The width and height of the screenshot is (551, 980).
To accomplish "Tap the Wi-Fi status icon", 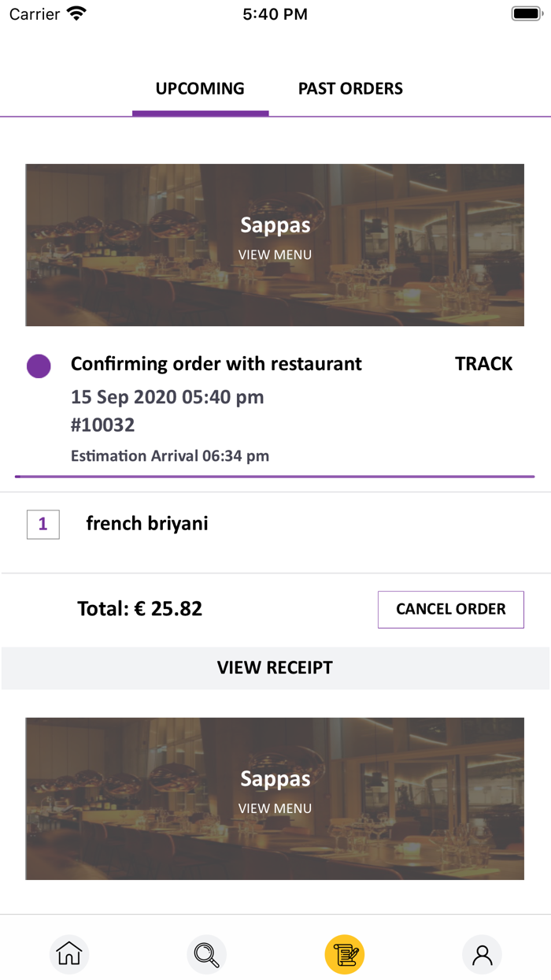I will (x=76, y=13).
